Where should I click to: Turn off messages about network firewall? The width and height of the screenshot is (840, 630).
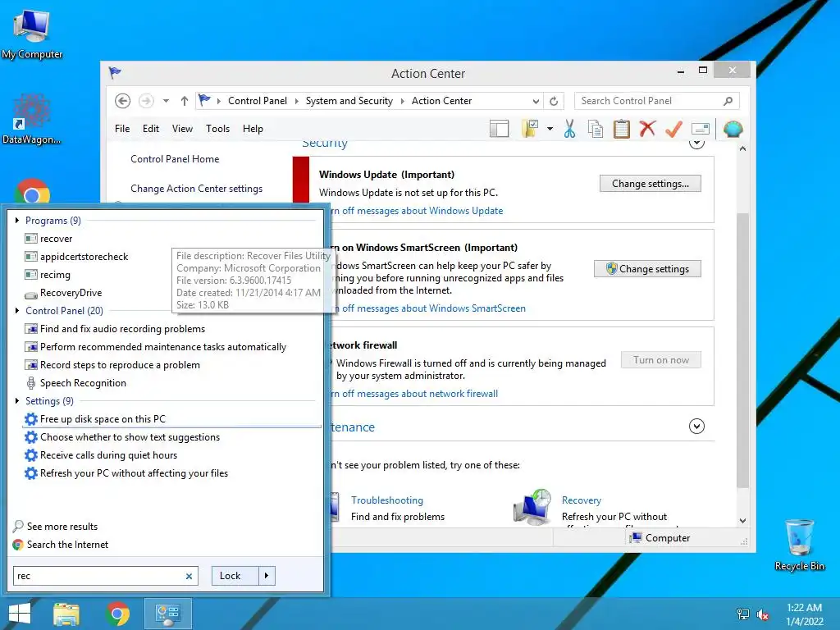point(414,394)
